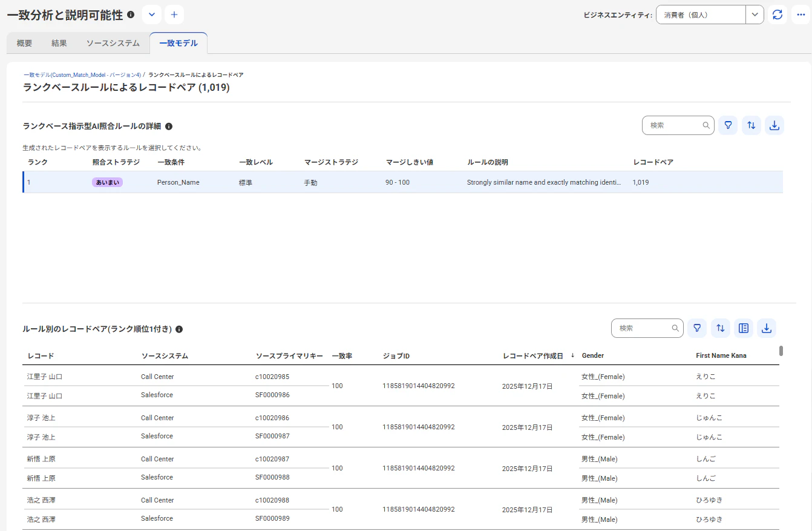Click the じゅんこ kana cell for Call Center row
812x531 pixels.
[709, 418]
